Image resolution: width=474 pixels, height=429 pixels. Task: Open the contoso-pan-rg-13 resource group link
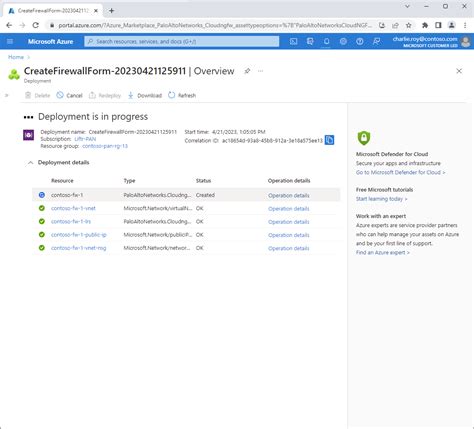coord(105,146)
